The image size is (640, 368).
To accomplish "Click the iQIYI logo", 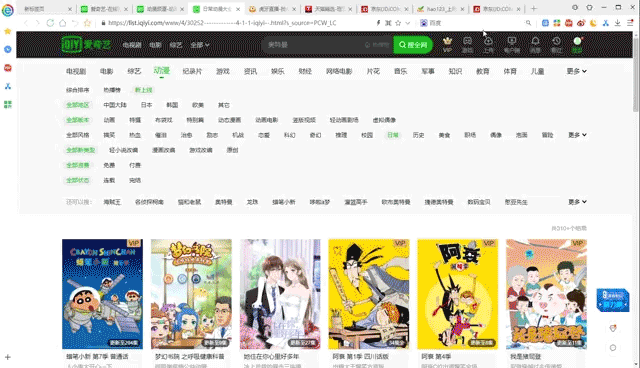I will coord(86,44).
